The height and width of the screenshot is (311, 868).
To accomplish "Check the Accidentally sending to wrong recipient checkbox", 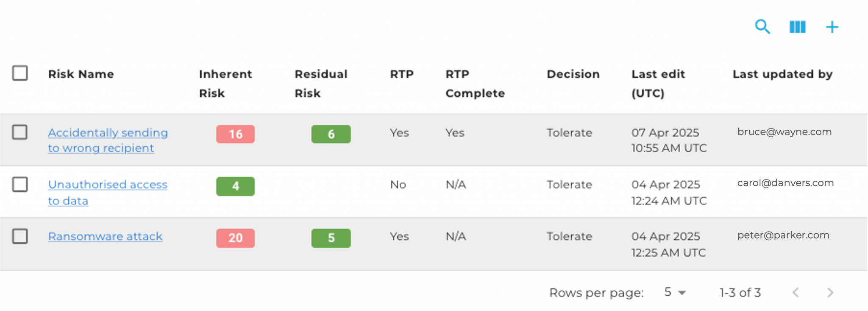I will pyautogui.click(x=20, y=132).
